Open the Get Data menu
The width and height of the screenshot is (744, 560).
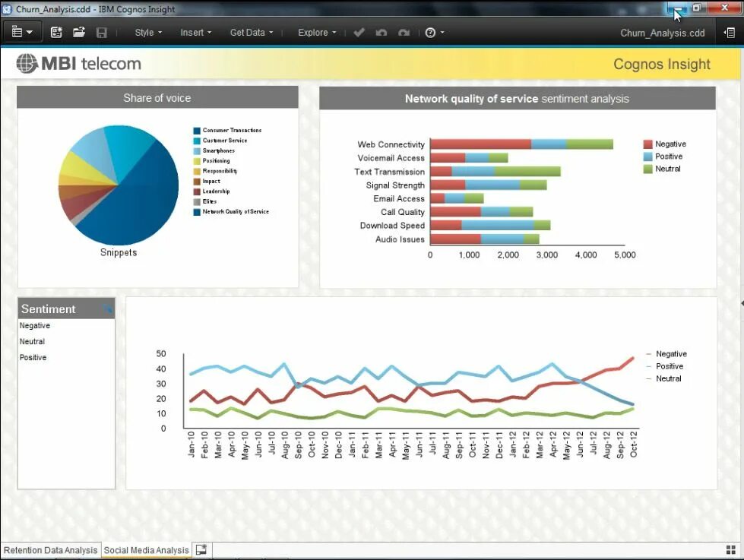pyautogui.click(x=252, y=32)
